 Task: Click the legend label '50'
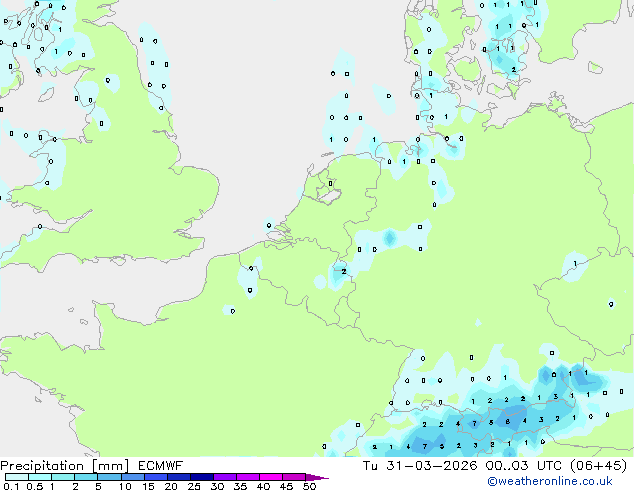pos(310,486)
